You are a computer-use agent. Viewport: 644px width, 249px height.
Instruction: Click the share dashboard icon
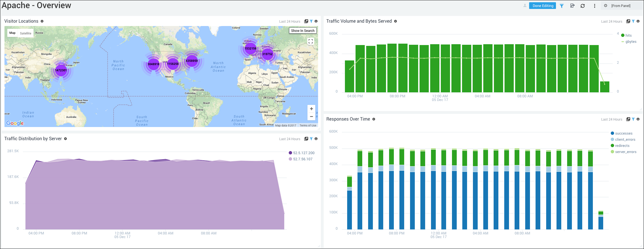tap(572, 6)
